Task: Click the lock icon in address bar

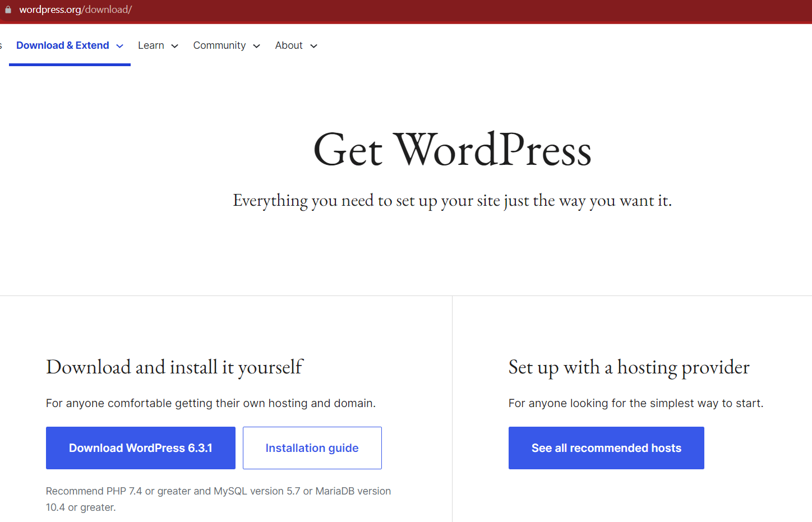Action: click(x=8, y=10)
